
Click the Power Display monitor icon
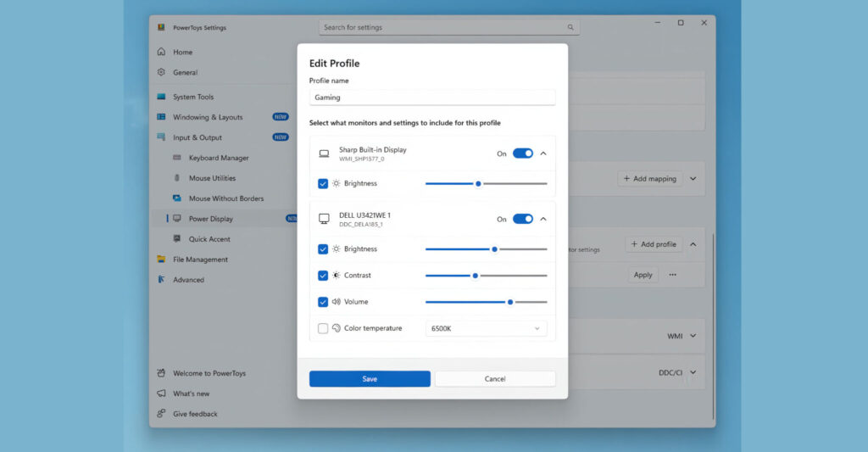[x=177, y=219]
